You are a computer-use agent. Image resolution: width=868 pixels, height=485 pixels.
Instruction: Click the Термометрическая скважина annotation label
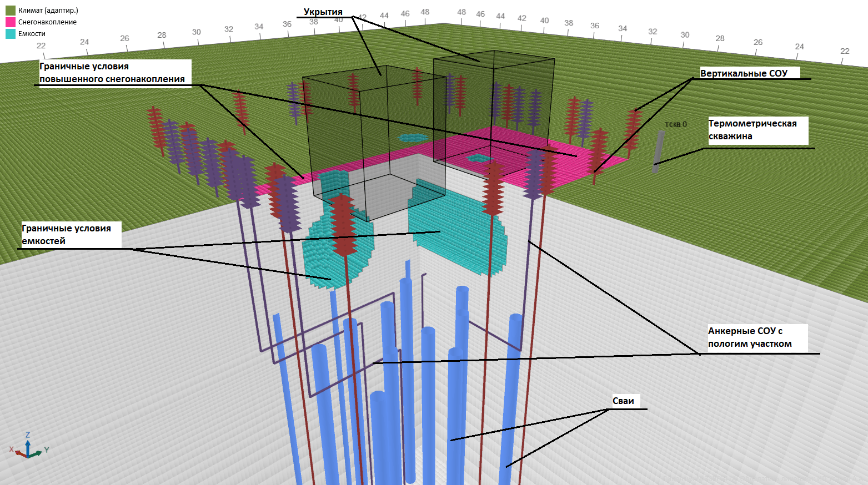pos(753,130)
